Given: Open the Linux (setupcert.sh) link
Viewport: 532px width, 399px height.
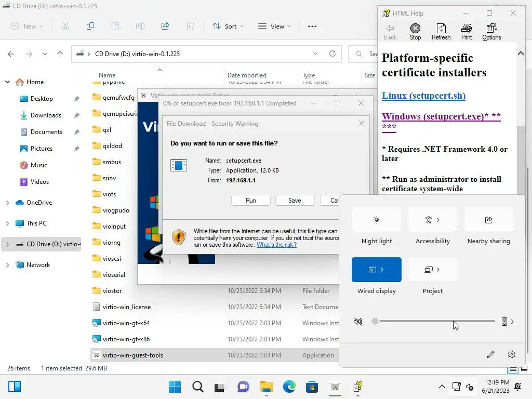Looking at the screenshot, I should [x=423, y=96].
